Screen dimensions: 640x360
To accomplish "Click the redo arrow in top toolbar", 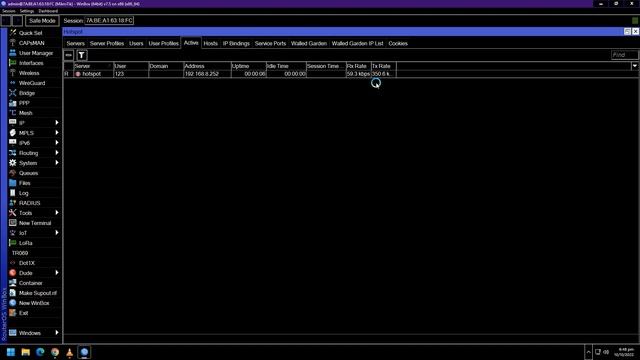I will (x=17, y=20).
